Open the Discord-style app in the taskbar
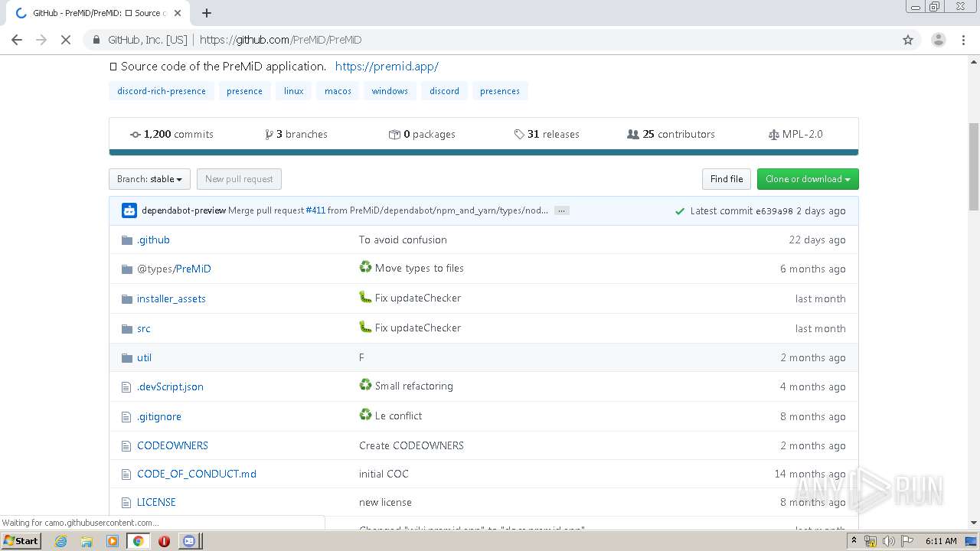 point(189,541)
